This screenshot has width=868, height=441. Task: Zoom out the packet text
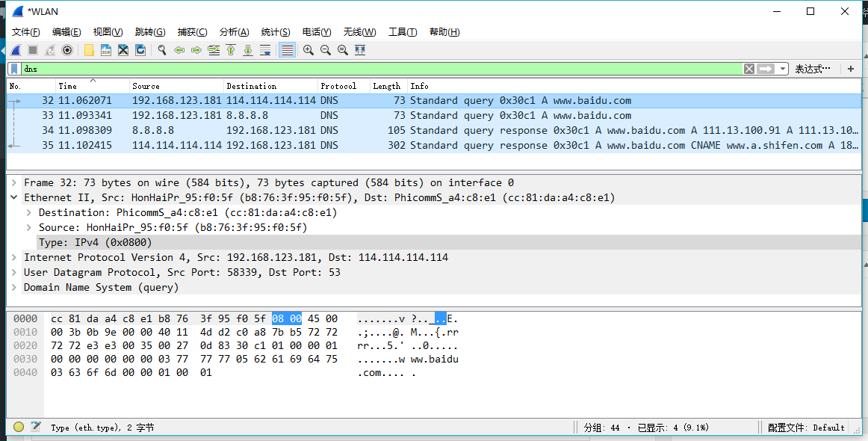pyautogui.click(x=326, y=50)
